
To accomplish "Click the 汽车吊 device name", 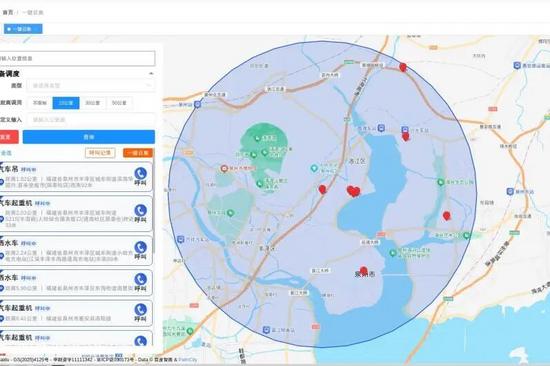I will (x=9, y=169).
